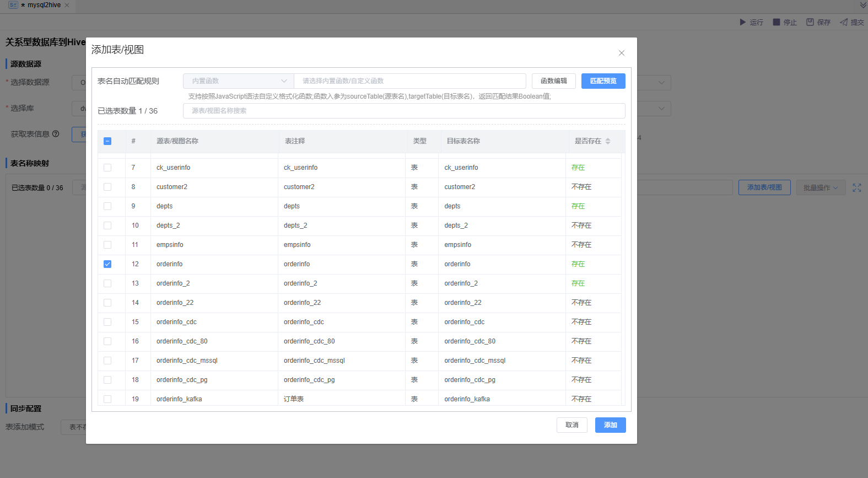Click the Submit (提交) paper-plane icon
This screenshot has width=868, height=478.
[x=844, y=22]
